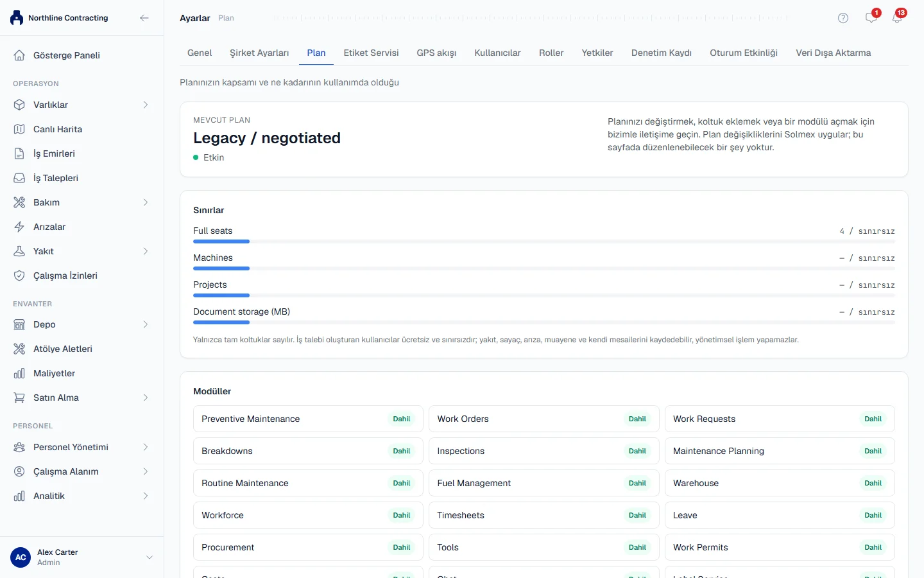
Task: Click the Fuel Management module card
Action: click(544, 483)
